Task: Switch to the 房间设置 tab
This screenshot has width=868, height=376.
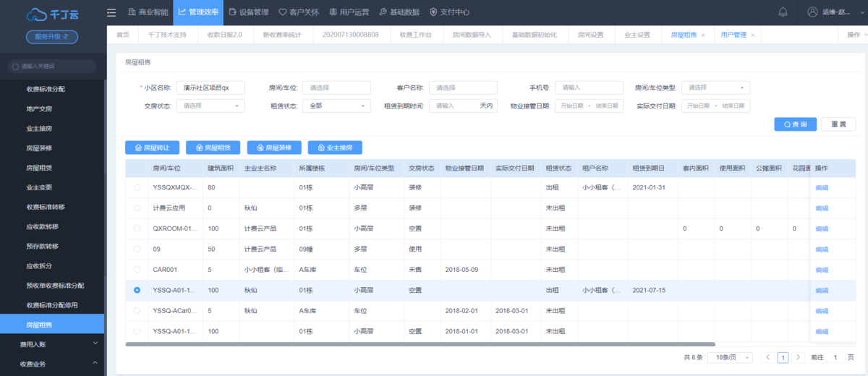Action: [590, 35]
